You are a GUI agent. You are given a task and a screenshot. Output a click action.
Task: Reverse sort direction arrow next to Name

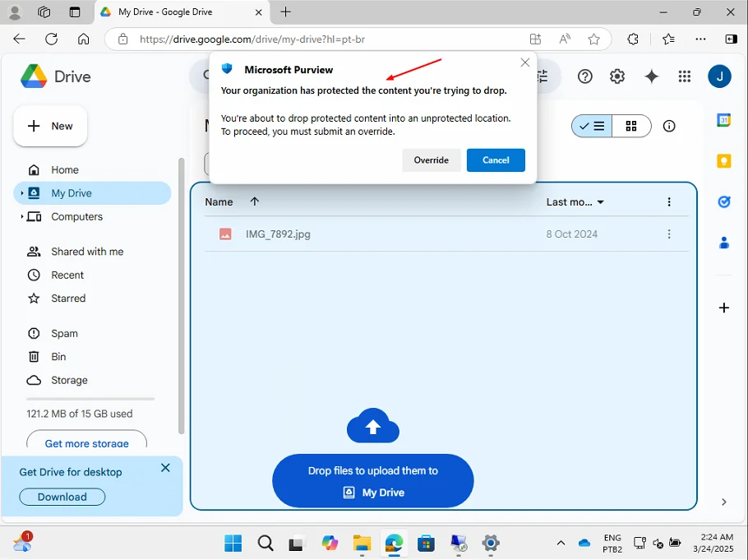(255, 201)
